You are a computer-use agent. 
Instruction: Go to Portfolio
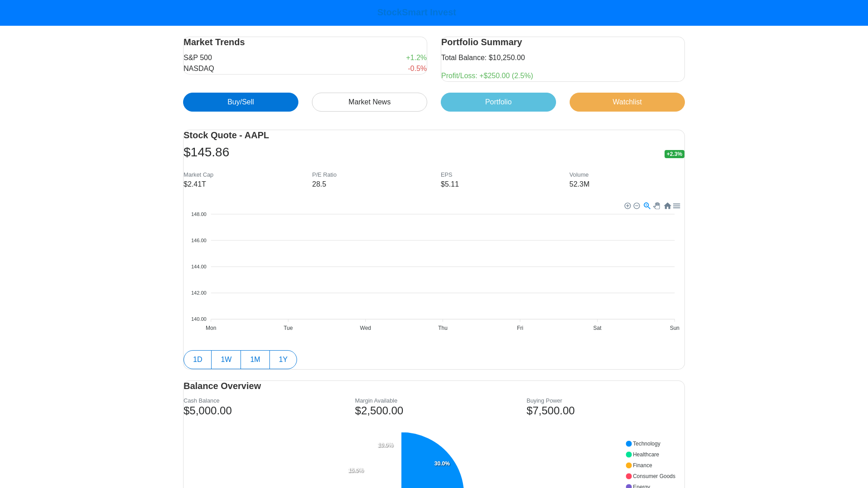click(x=498, y=102)
